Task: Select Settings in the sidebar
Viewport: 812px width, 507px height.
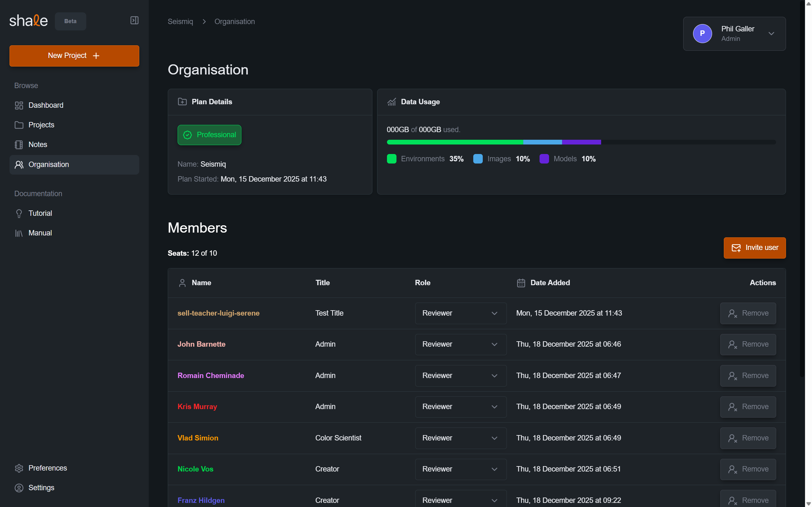Action: pyautogui.click(x=19, y=488)
